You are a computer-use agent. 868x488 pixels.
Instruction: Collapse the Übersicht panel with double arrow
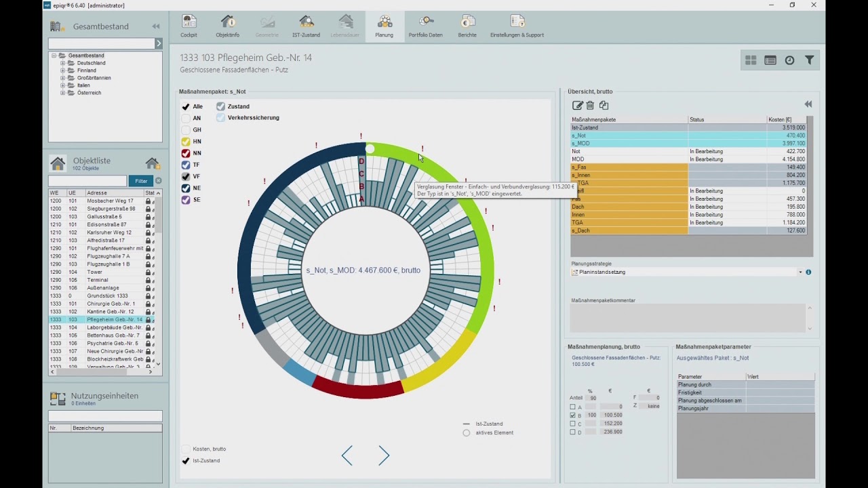(x=808, y=104)
